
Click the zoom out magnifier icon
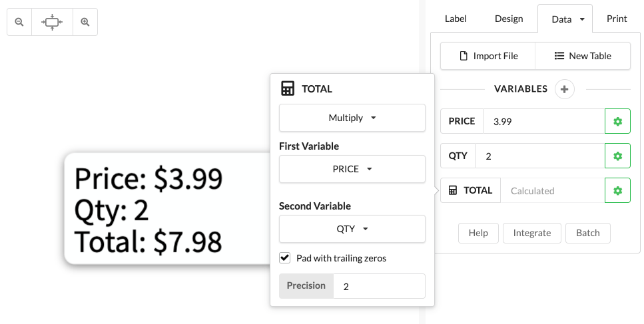pos(19,22)
